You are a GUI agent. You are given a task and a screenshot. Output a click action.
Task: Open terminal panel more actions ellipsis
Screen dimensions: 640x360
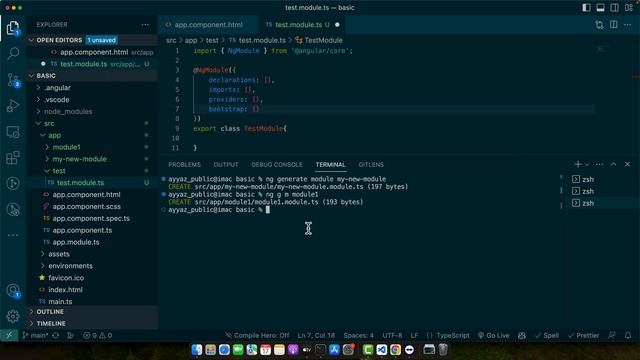[599, 164]
